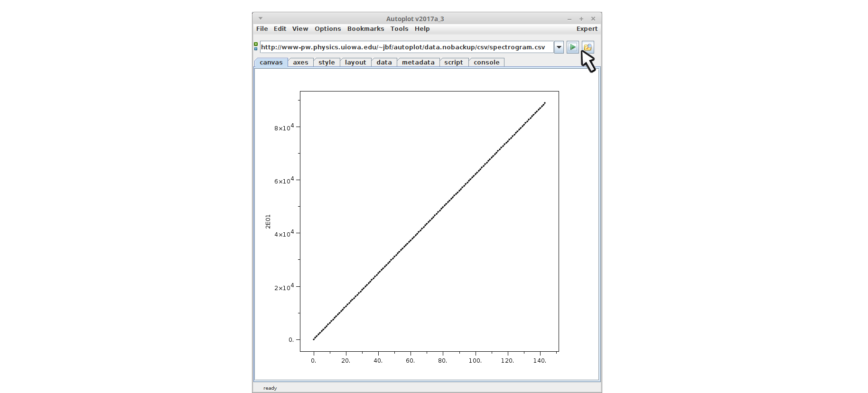Switch to the metadata tab

tap(418, 62)
